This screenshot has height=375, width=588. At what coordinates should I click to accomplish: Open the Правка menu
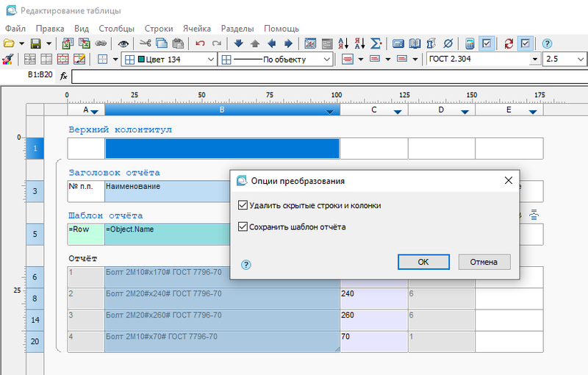(50, 29)
